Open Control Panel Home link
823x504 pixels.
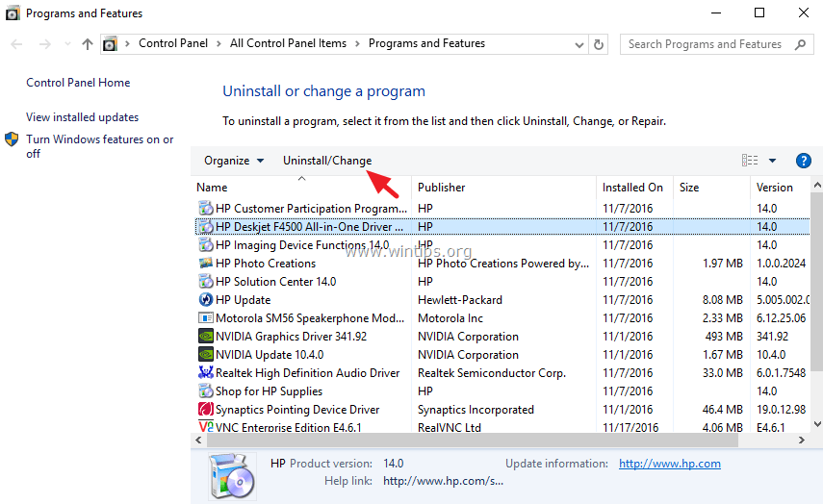[x=78, y=83]
